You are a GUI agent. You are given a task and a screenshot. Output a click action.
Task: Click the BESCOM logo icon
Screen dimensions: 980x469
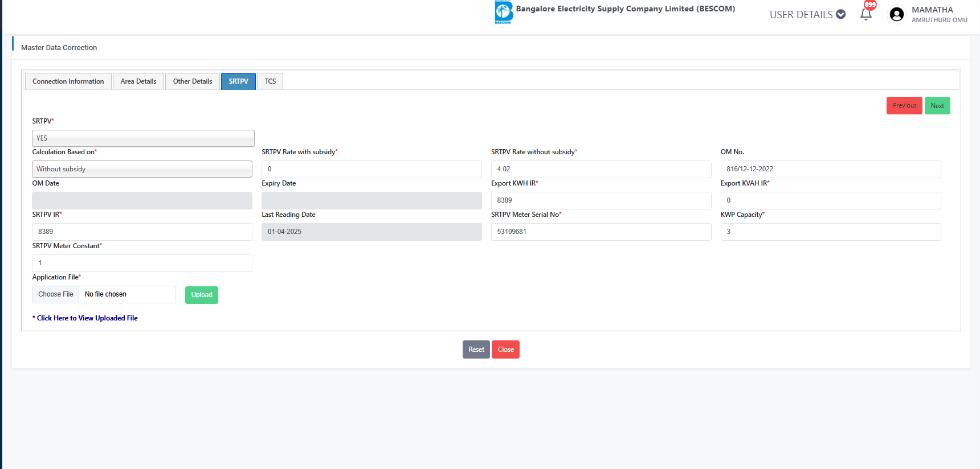pos(504,12)
